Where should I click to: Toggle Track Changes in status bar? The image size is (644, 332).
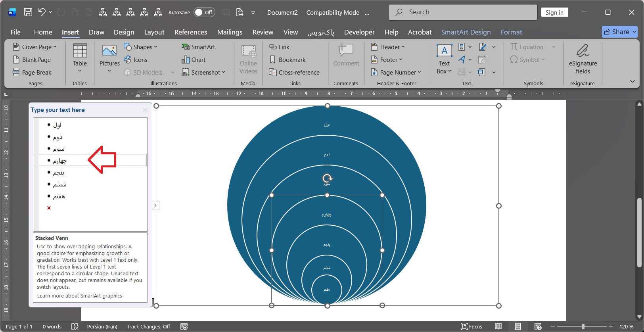coord(148,326)
